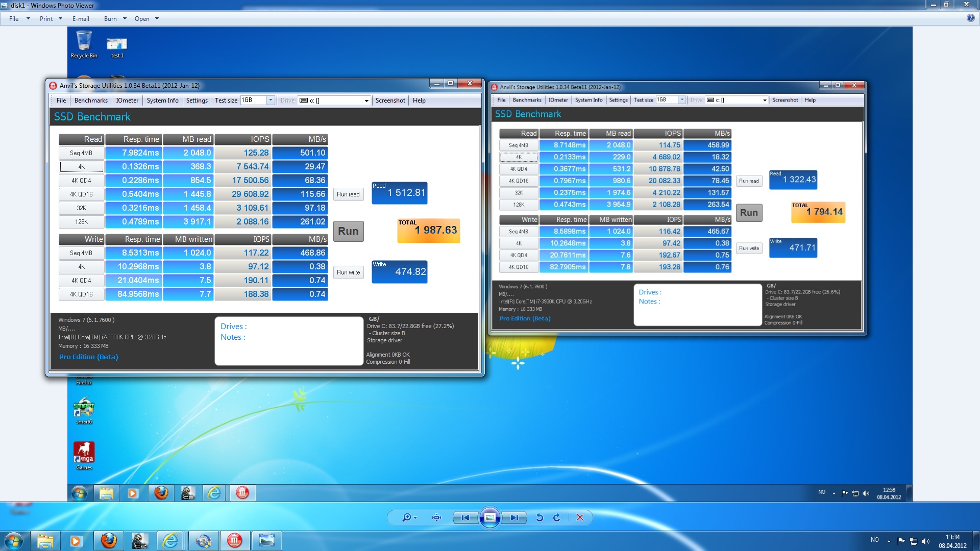Click E-mail in Photo Viewer toolbar
The height and width of the screenshot is (551, 980).
[81, 19]
